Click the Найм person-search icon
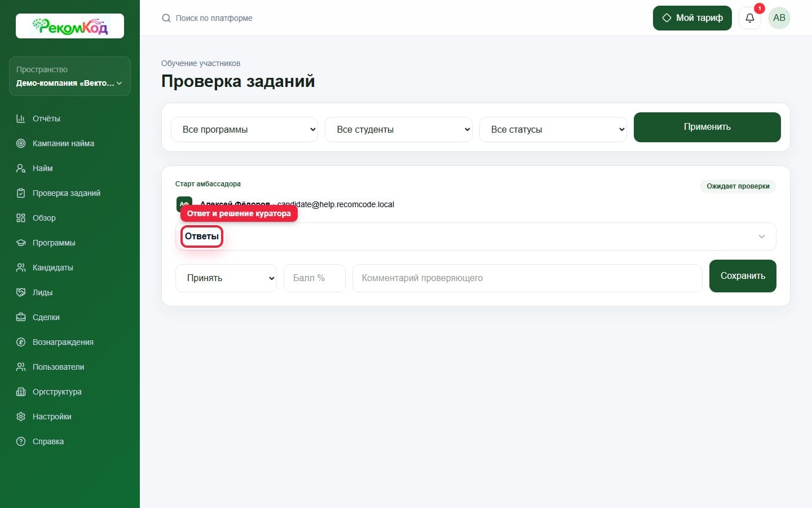 pyautogui.click(x=21, y=168)
